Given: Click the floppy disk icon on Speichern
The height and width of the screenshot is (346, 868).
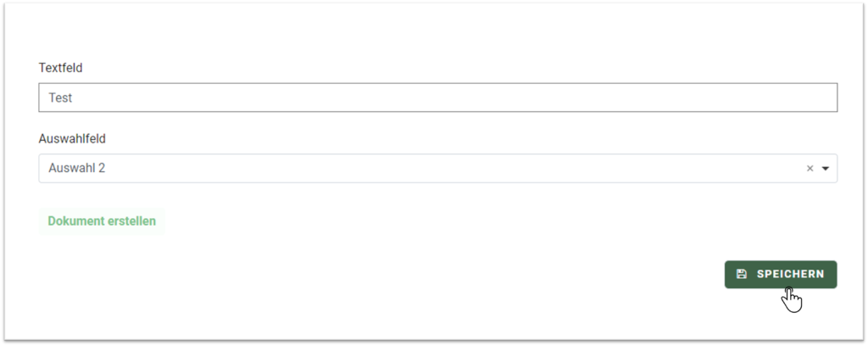Looking at the screenshot, I should click(741, 274).
